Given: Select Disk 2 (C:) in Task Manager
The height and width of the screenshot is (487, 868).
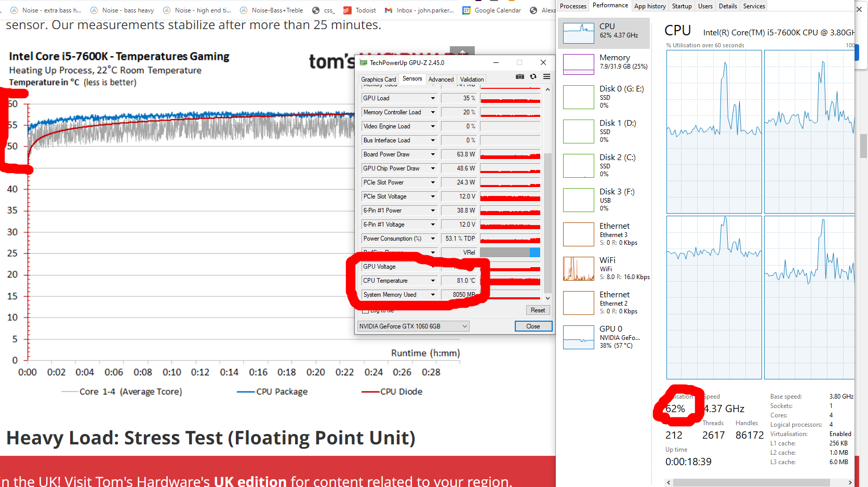Looking at the screenshot, I should coord(604,166).
